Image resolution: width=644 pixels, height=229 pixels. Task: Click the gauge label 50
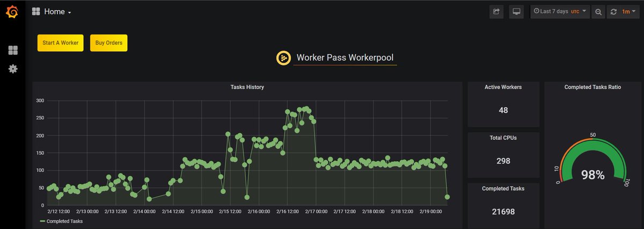tap(593, 135)
